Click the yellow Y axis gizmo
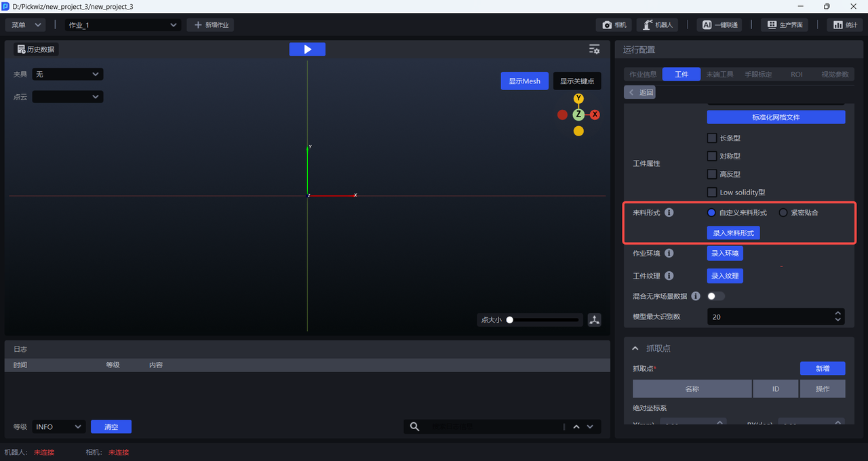Screen dimensions: 868x461 tap(578, 99)
